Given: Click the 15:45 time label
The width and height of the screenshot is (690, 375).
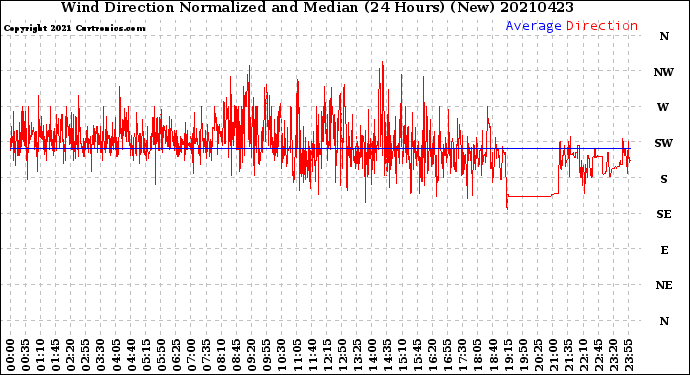Looking at the screenshot, I should [x=418, y=355].
